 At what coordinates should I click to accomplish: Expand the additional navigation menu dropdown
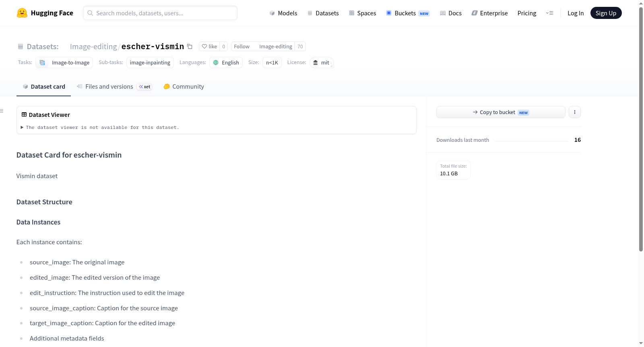pos(549,13)
